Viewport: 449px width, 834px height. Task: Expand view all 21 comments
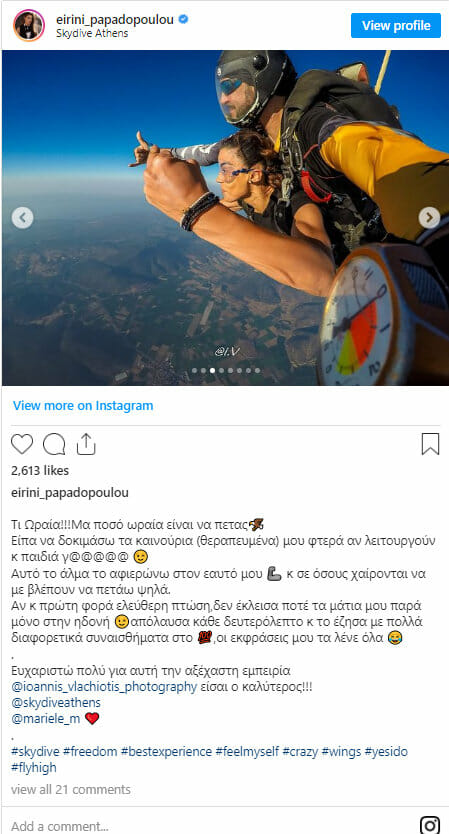70,789
